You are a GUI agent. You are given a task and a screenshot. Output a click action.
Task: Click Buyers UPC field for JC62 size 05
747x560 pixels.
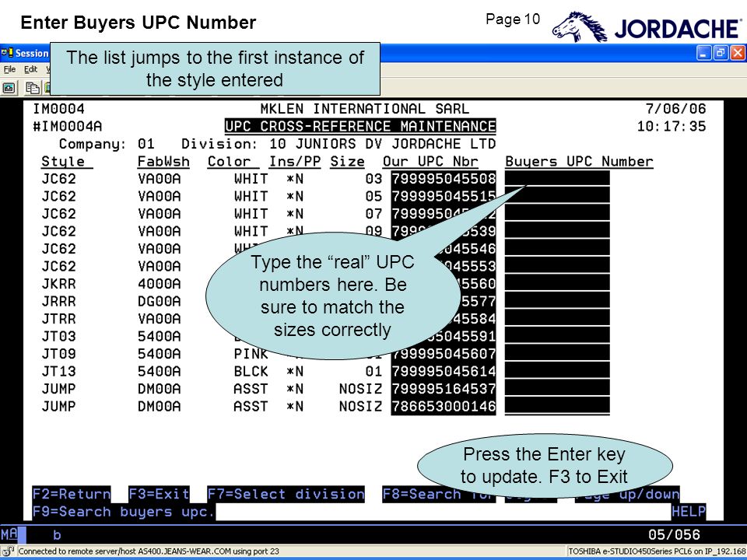pyautogui.click(x=557, y=196)
